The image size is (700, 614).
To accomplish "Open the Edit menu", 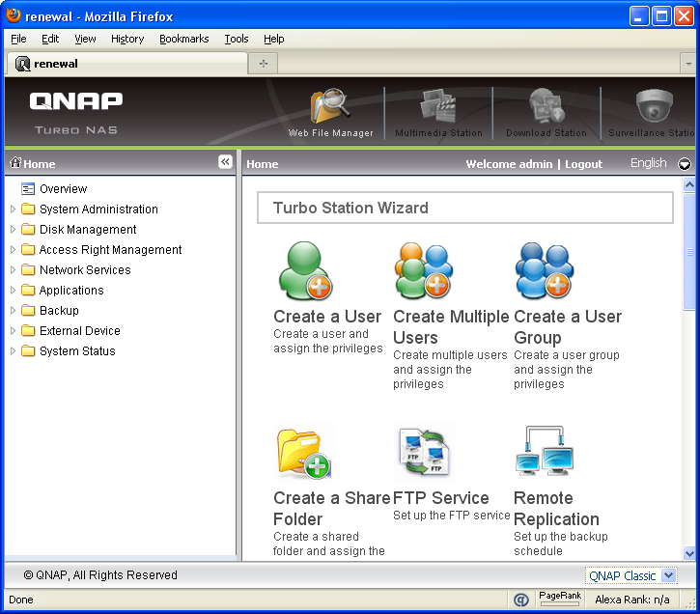I will (50, 40).
